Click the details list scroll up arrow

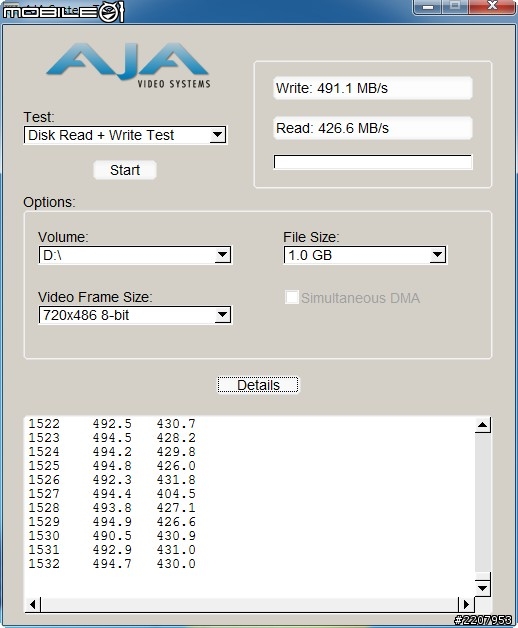(x=483, y=425)
